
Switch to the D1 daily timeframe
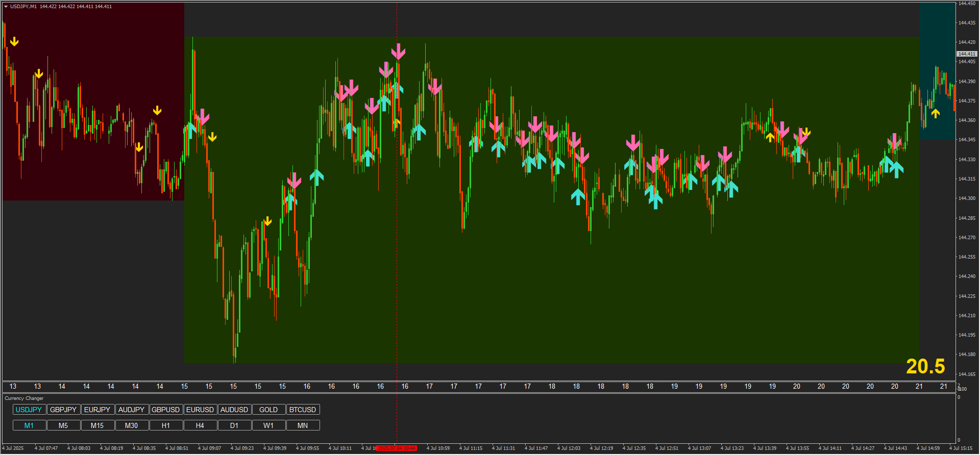tap(234, 425)
